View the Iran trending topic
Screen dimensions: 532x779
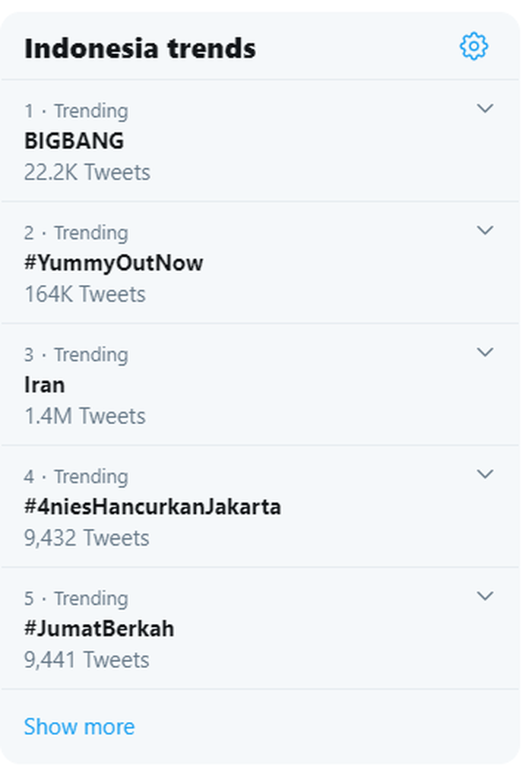tap(45, 385)
